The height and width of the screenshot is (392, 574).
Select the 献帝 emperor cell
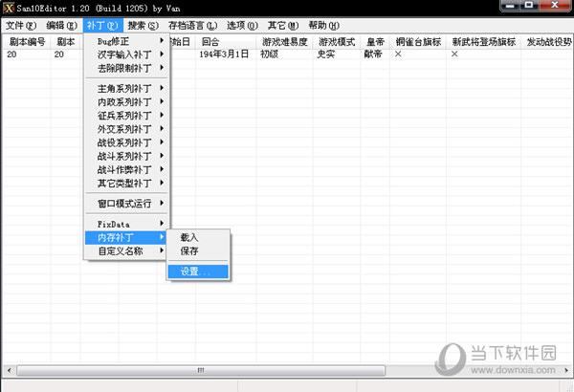(x=373, y=54)
